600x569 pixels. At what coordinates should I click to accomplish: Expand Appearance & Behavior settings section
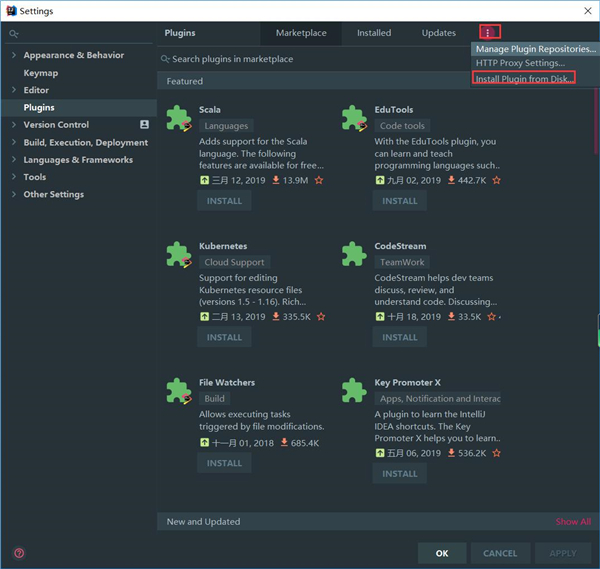13,55
